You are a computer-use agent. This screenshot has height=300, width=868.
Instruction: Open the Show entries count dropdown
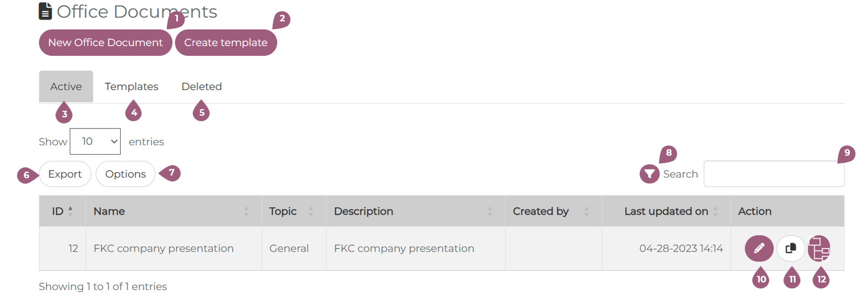tap(95, 141)
